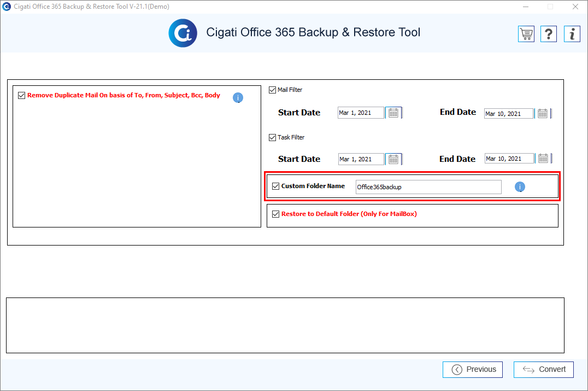Open calendar for Task Filter End Date
Viewport: 588px width, 391px height.
pyautogui.click(x=543, y=159)
